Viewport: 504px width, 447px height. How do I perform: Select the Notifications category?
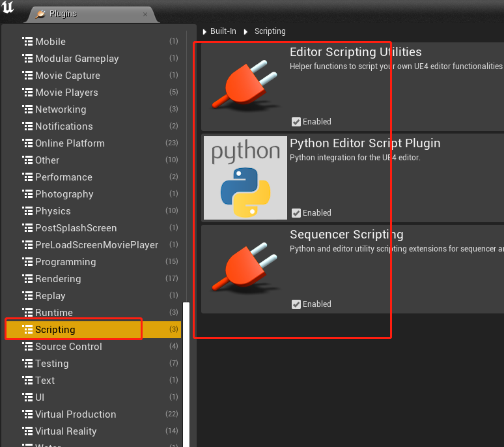pos(93,126)
